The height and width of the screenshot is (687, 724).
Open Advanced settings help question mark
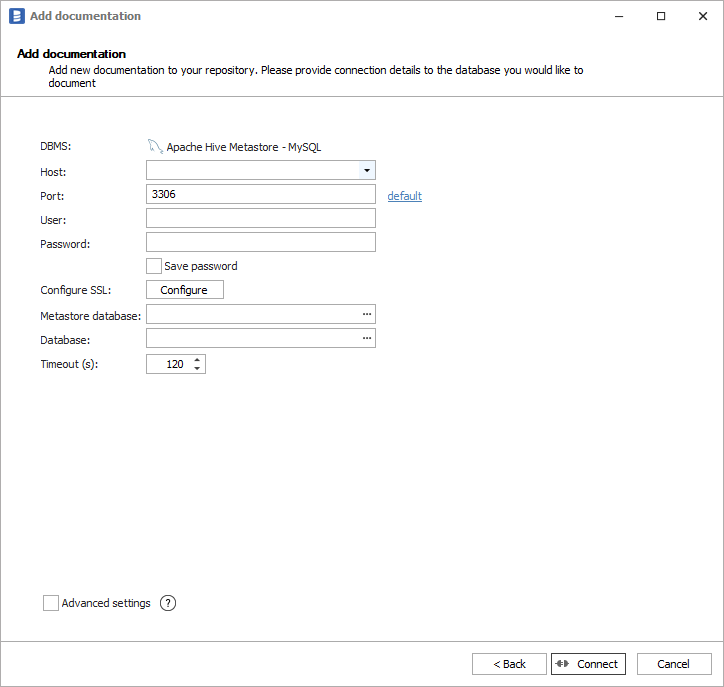pos(168,603)
